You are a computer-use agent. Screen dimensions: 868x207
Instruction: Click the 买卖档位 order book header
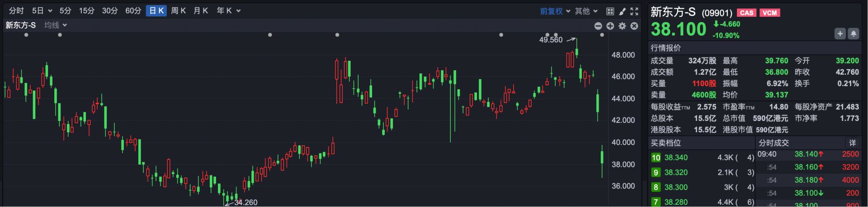(665, 143)
